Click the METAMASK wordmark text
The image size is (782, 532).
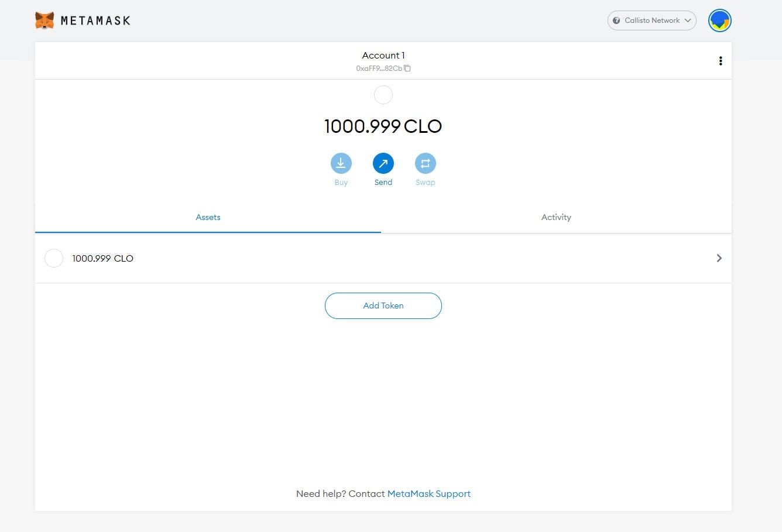95,20
